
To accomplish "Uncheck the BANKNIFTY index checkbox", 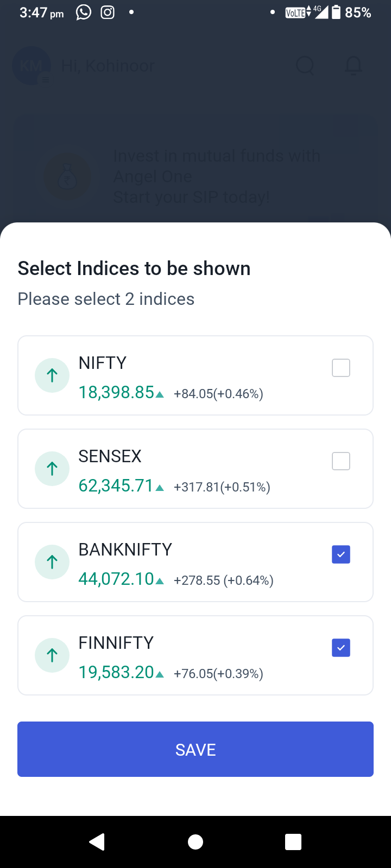I will (x=341, y=554).
